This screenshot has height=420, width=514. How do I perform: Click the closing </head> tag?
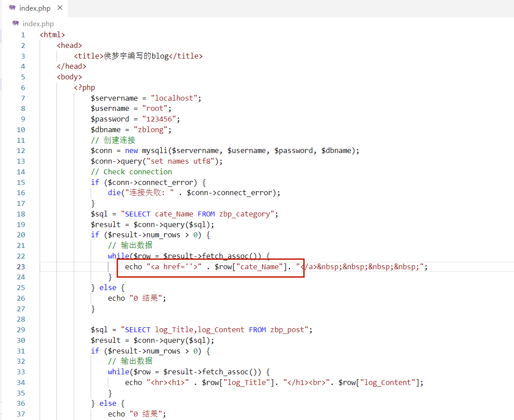71,66
